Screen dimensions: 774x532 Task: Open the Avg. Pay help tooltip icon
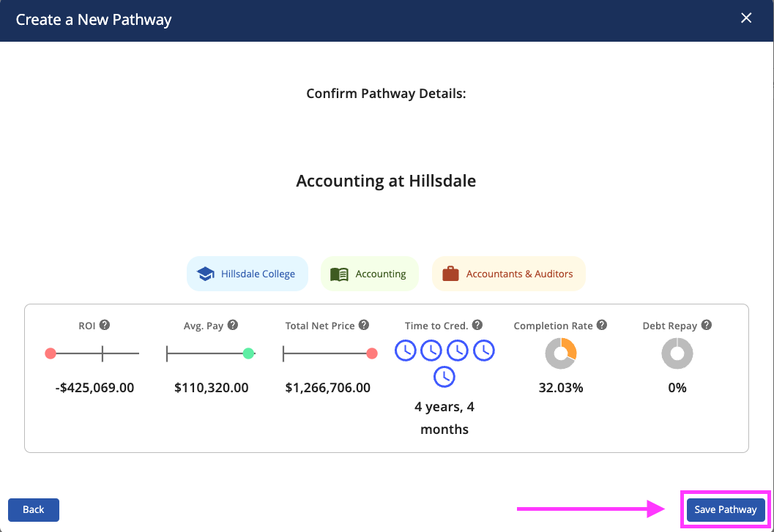coord(233,325)
